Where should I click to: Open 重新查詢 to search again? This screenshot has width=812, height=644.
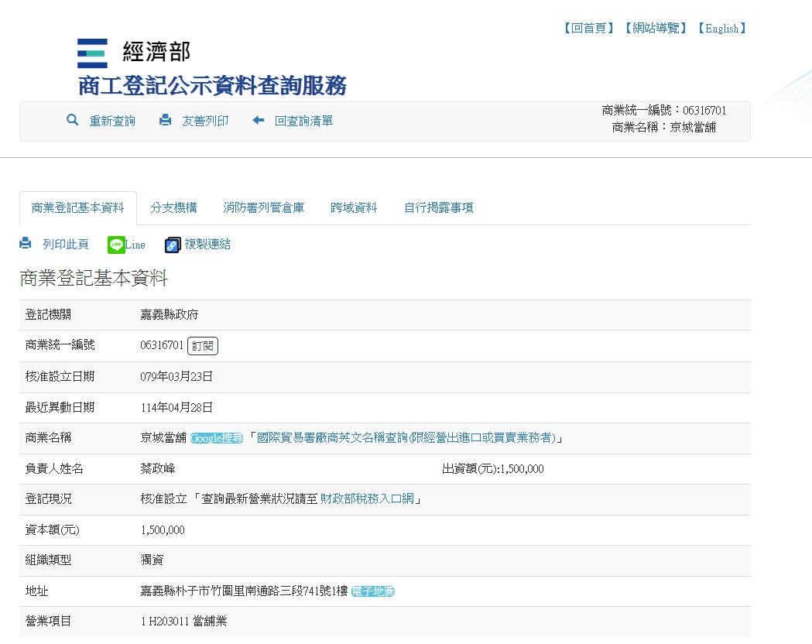[x=112, y=122]
